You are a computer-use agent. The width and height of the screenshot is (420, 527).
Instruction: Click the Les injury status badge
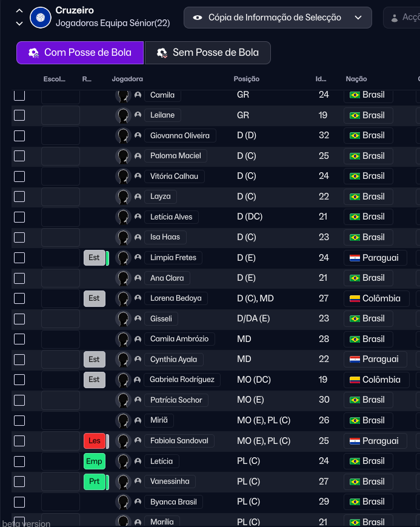tap(94, 441)
